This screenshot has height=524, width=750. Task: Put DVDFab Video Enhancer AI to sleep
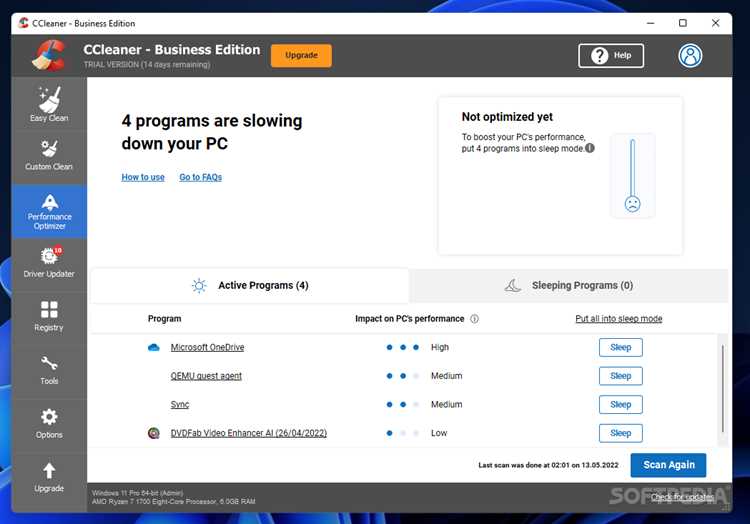click(620, 433)
